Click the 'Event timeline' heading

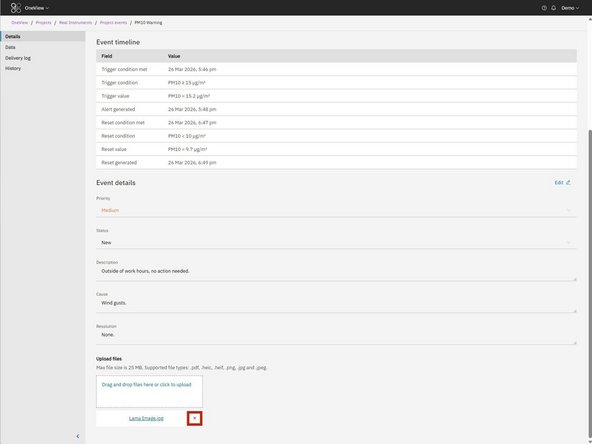[118, 42]
